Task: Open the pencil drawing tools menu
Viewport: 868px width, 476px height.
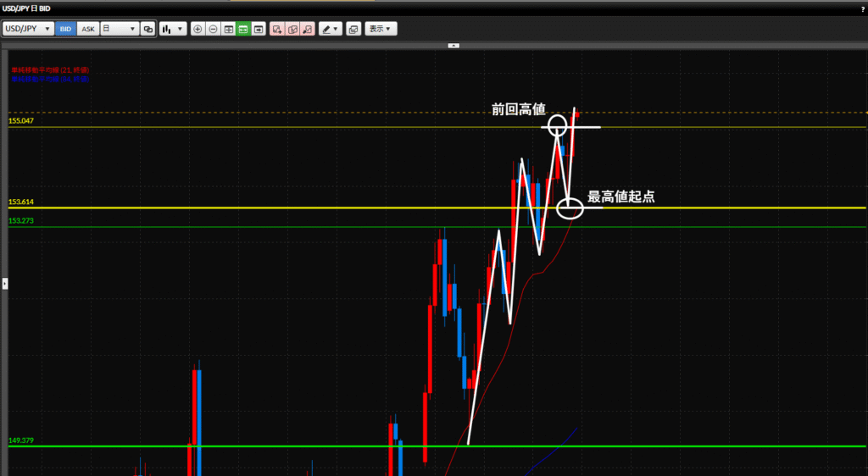Action: pos(330,29)
